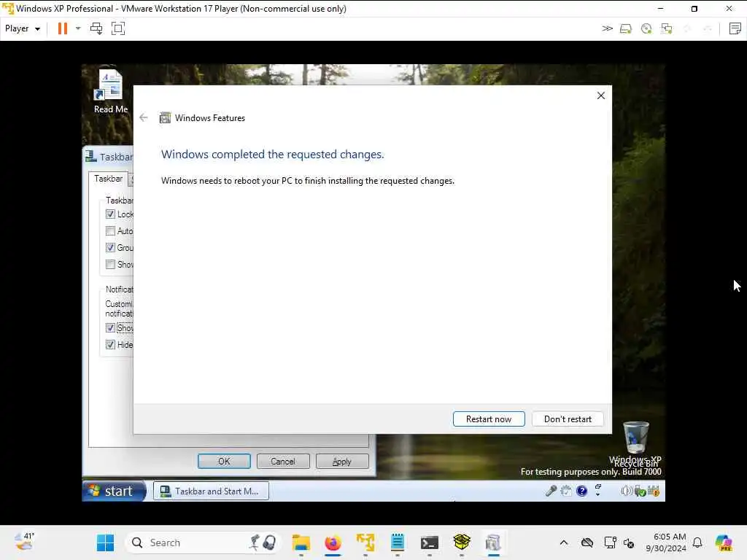Open the host clock showing 6:05 AM
The height and width of the screenshot is (560, 747).
pyautogui.click(x=665, y=542)
